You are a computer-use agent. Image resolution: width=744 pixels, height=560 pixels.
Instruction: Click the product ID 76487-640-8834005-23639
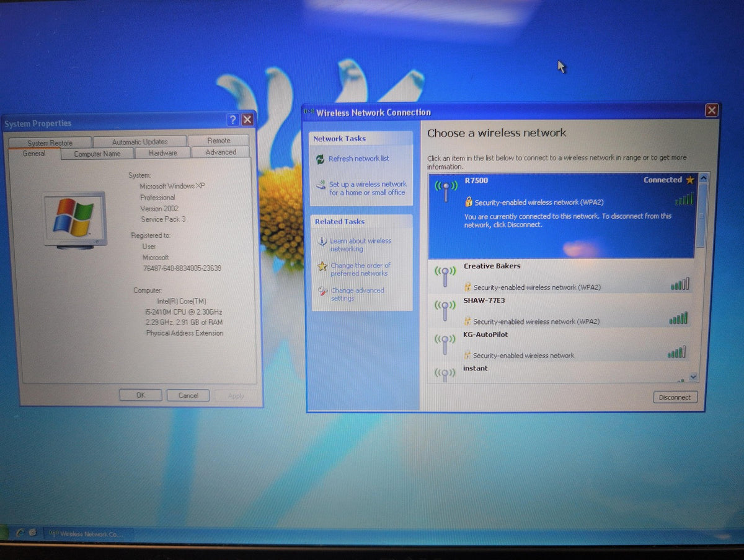pyautogui.click(x=182, y=268)
